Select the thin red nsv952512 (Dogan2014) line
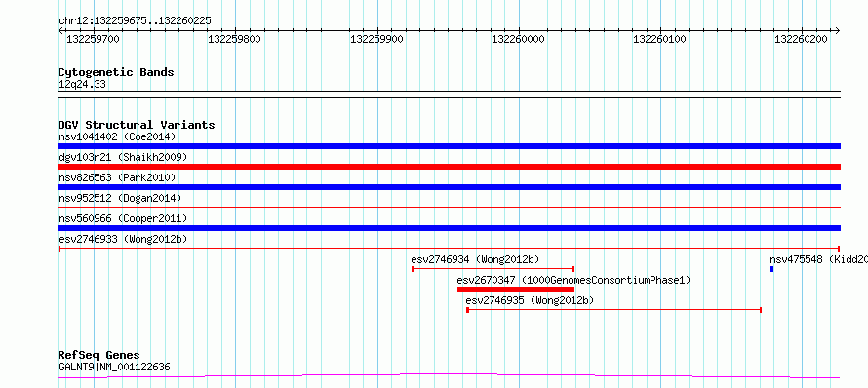Screen dimensions: 868x388 click(x=449, y=207)
